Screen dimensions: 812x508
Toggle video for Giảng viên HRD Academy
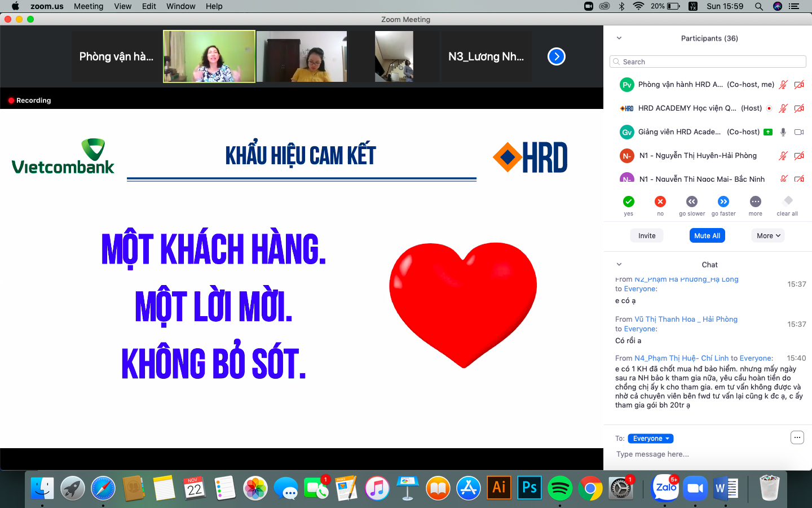(799, 132)
